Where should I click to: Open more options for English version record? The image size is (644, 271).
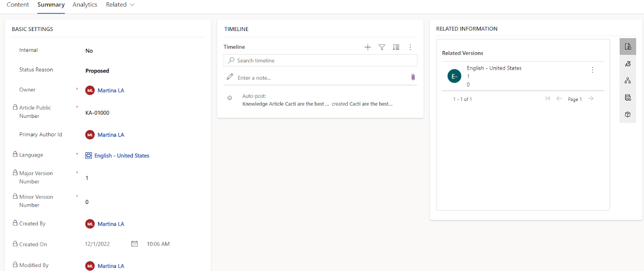[592, 70]
